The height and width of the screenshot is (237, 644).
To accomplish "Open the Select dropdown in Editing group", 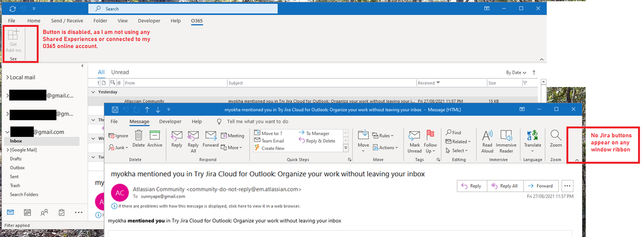I will [456, 150].
